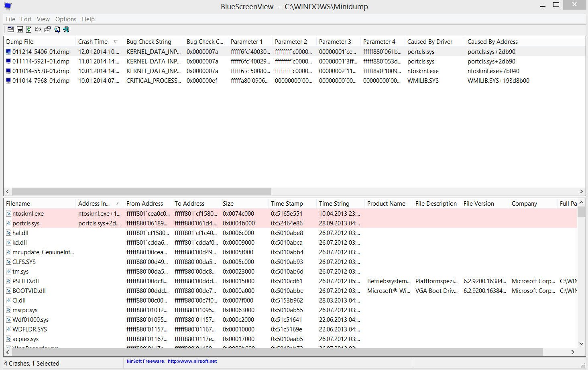Click the file icon of ntoskrnl.exe row
Viewport: 588px width, 370px height.
pyautogui.click(x=8, y=213)
